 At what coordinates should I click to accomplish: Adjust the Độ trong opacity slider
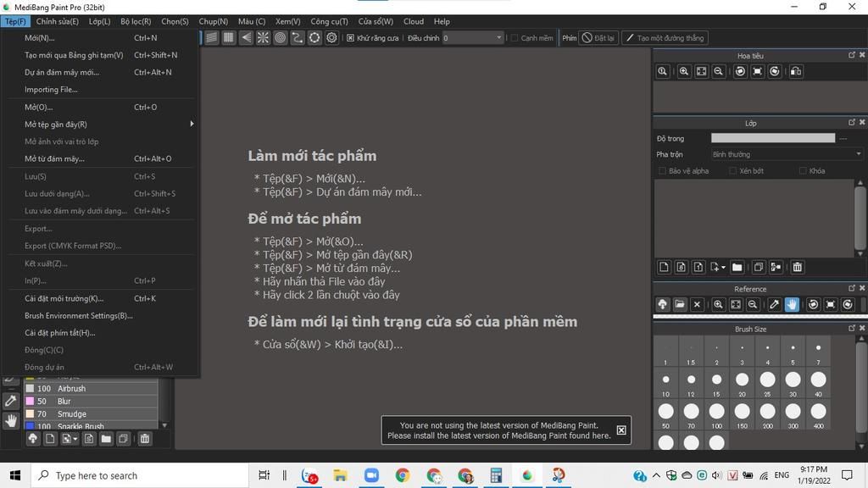(773, 138)
